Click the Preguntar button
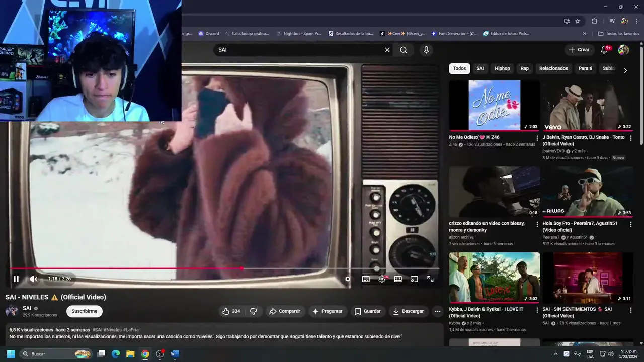The height and width of the screenshot is (362, 644). click(328, 311)
